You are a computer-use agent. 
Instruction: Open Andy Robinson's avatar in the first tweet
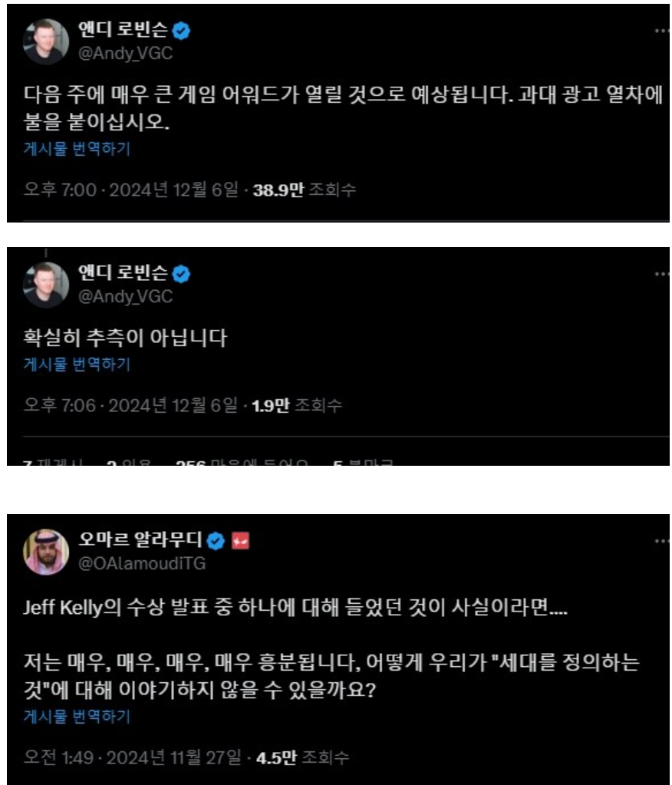(x=46, y=41)
